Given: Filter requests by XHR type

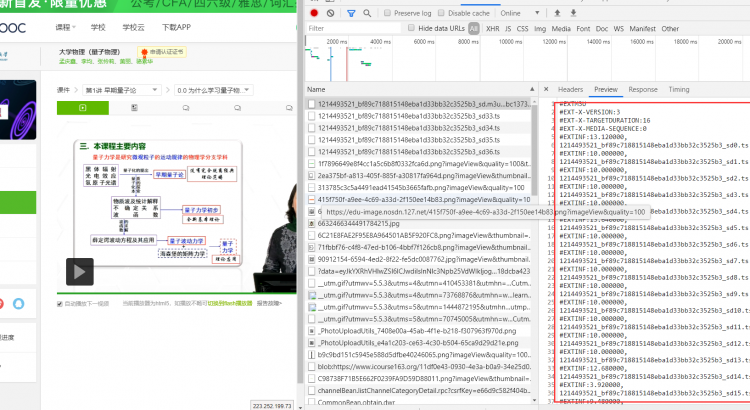Looking at the screenshot, I should [492, 29].
